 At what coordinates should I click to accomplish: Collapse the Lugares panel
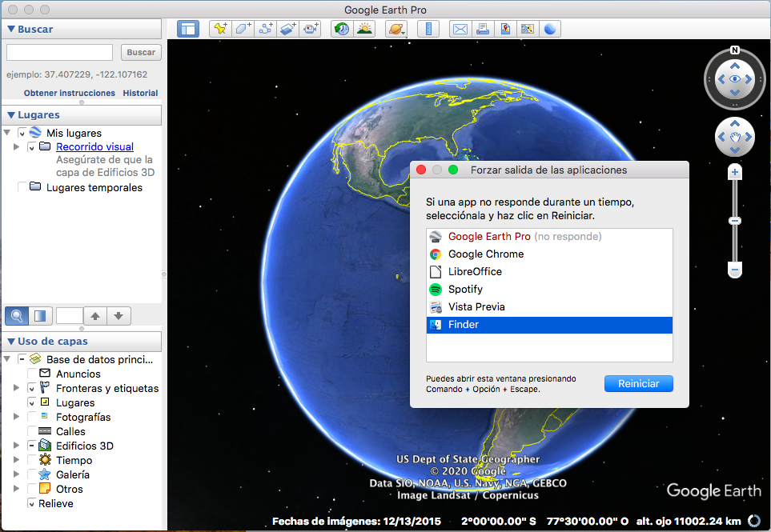11,115
